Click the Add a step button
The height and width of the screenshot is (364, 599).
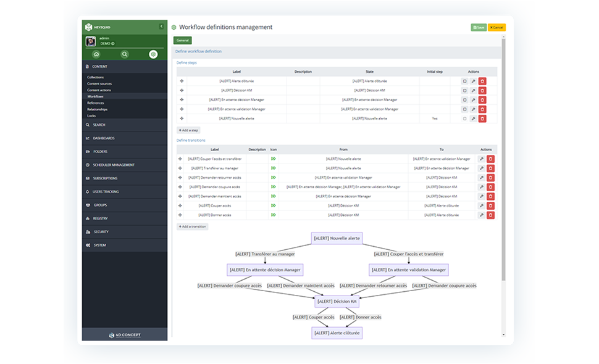tap(188, 130)
